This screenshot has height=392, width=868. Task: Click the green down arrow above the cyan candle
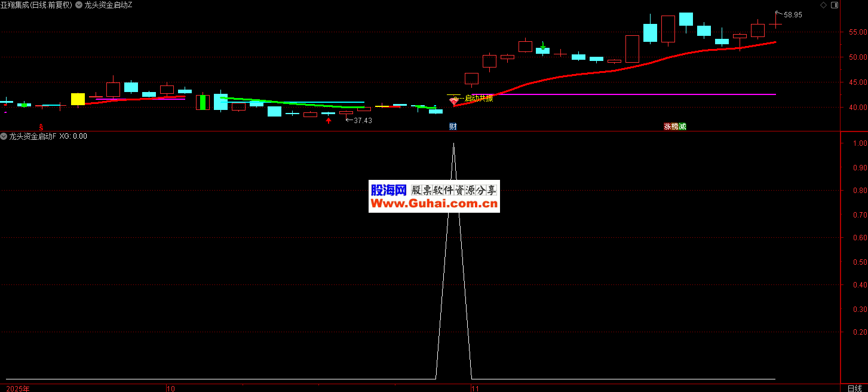542,45
